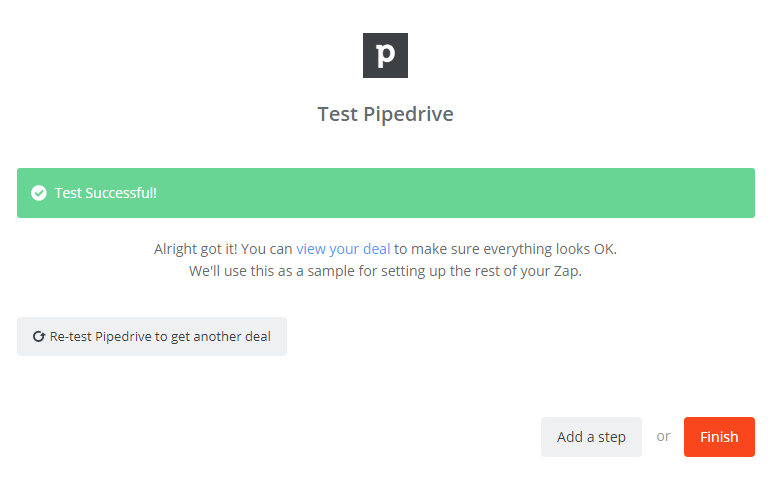Click the orange Finish button label
This screenshot has width=775, height=486.
[719, 437]
